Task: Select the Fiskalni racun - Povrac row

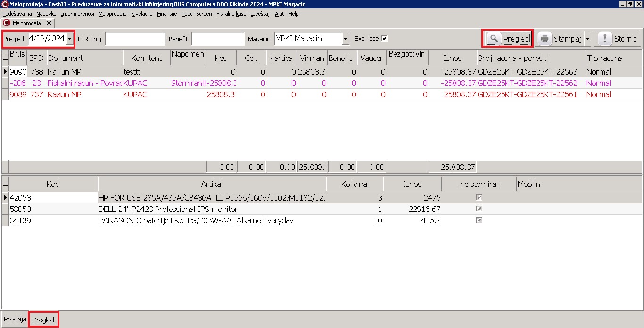Action: click(x=322, y=83)
